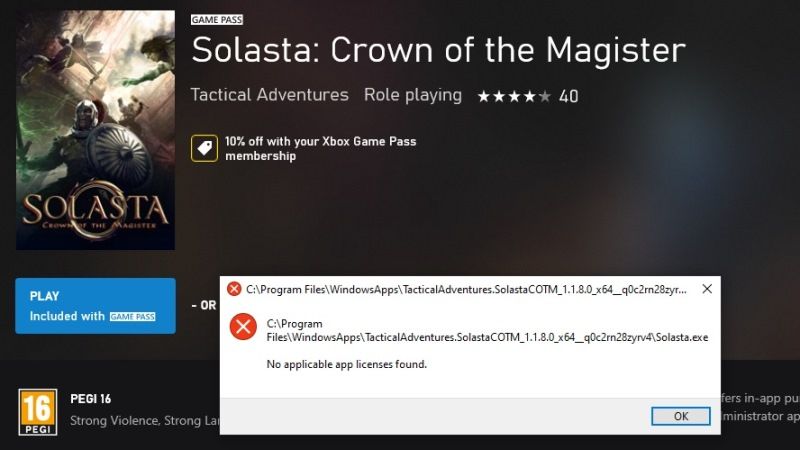The image size is (800, 450).
Task: Click the PEGI 16 rating badge
Action: pyautogui.click(x=38, y=412)
